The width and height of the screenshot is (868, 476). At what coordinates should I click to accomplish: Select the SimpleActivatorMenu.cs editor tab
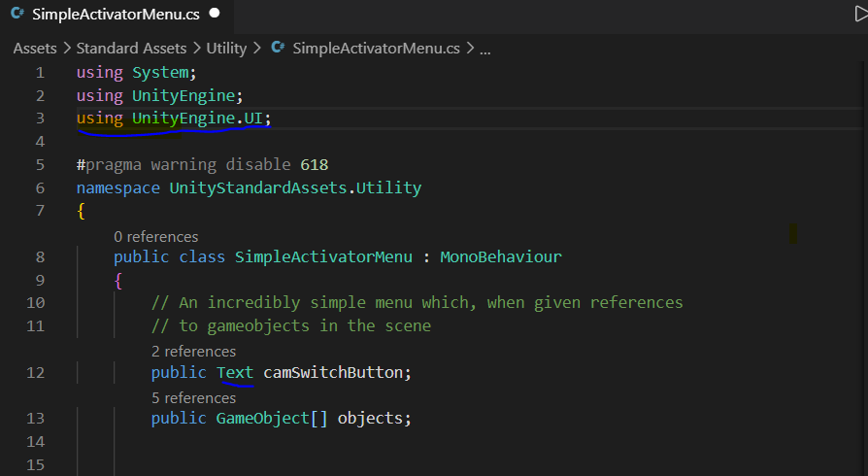coord(117,15)
